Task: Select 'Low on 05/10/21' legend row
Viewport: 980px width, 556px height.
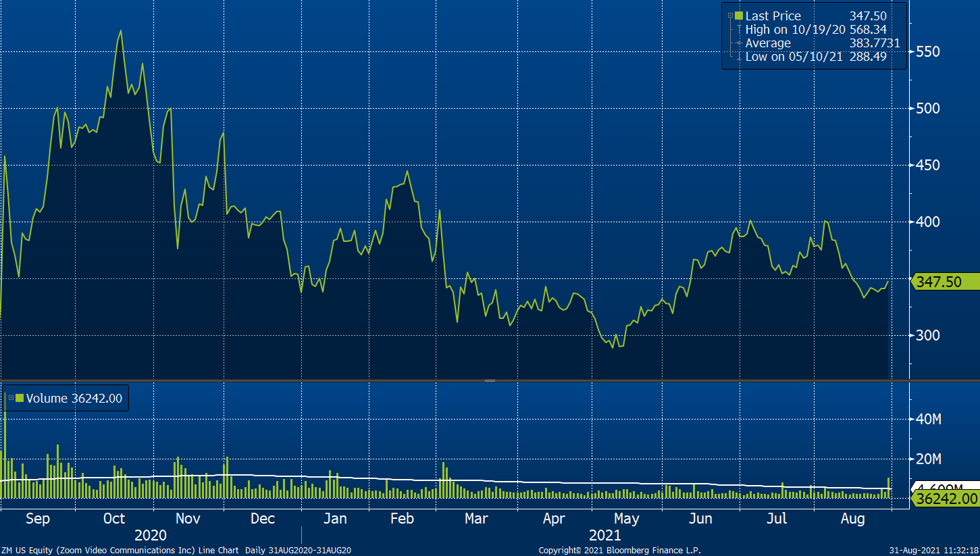Action: coord(816,57)
